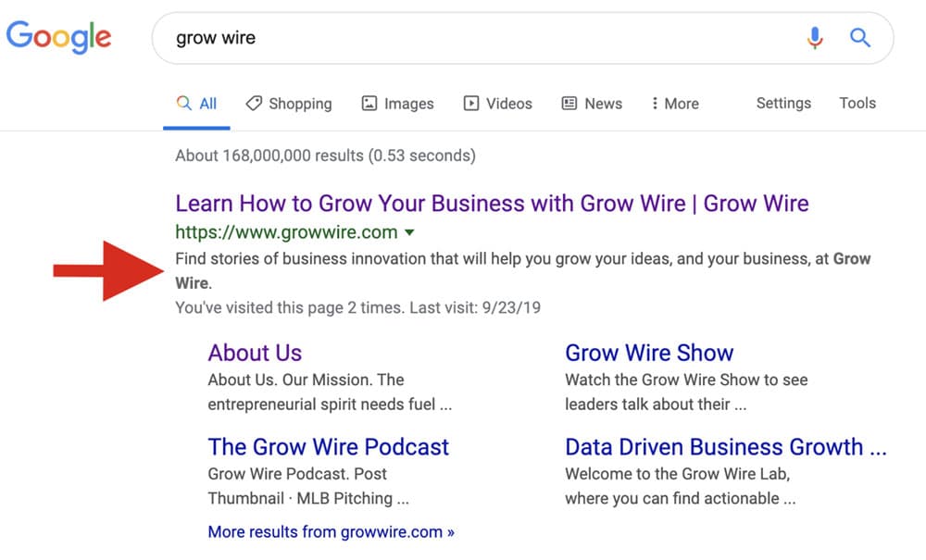Select the All search tab
The width and height of the screenshot is (926, 560).
[x=196, y=104]
